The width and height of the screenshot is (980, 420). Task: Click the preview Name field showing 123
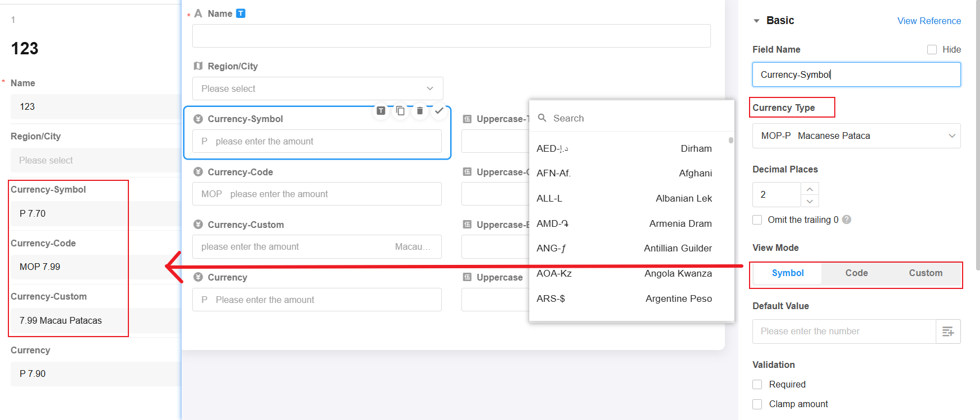point(95,106)
